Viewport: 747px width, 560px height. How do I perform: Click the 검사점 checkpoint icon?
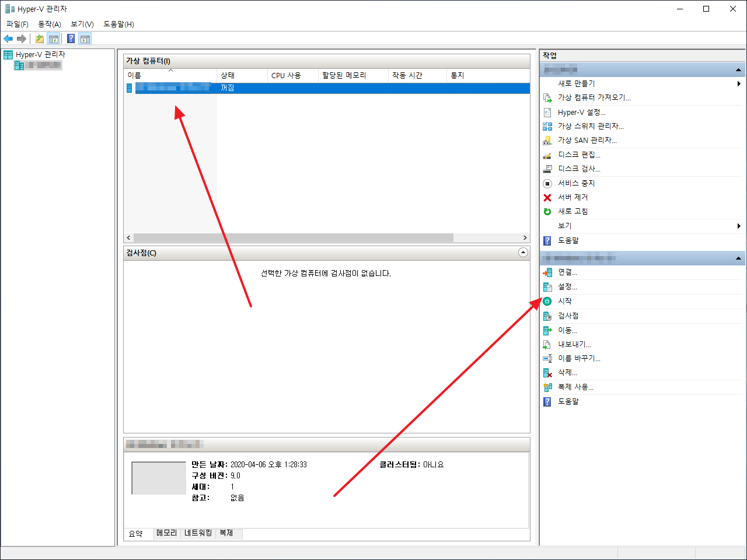(547, 316)
